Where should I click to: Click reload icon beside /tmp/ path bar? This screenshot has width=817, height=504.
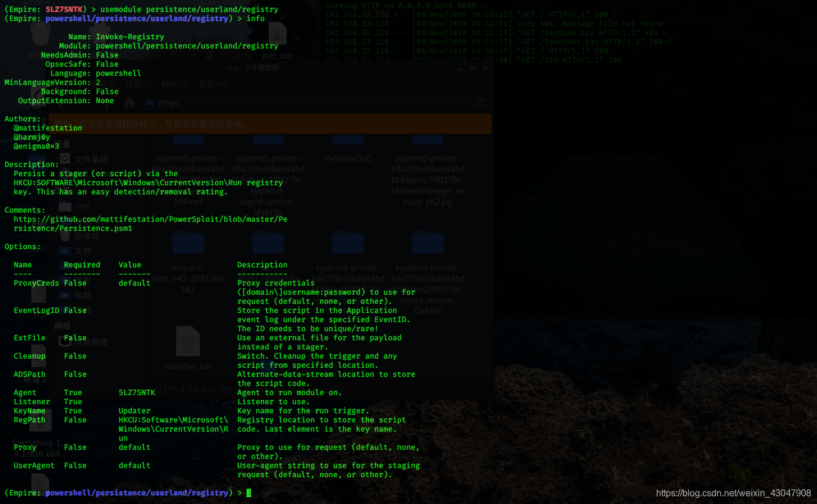click(x=480, y=103)
